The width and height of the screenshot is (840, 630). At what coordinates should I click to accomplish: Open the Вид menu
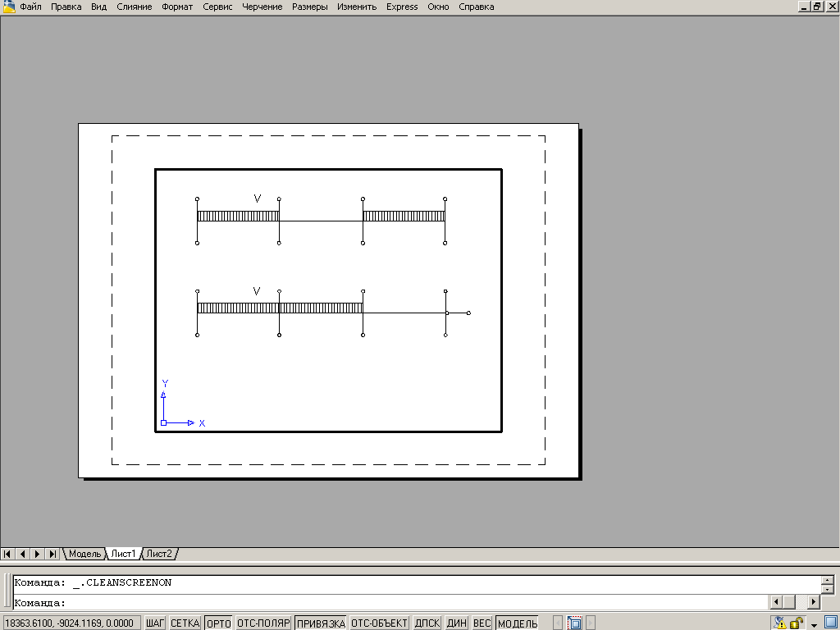coord(98,7)
